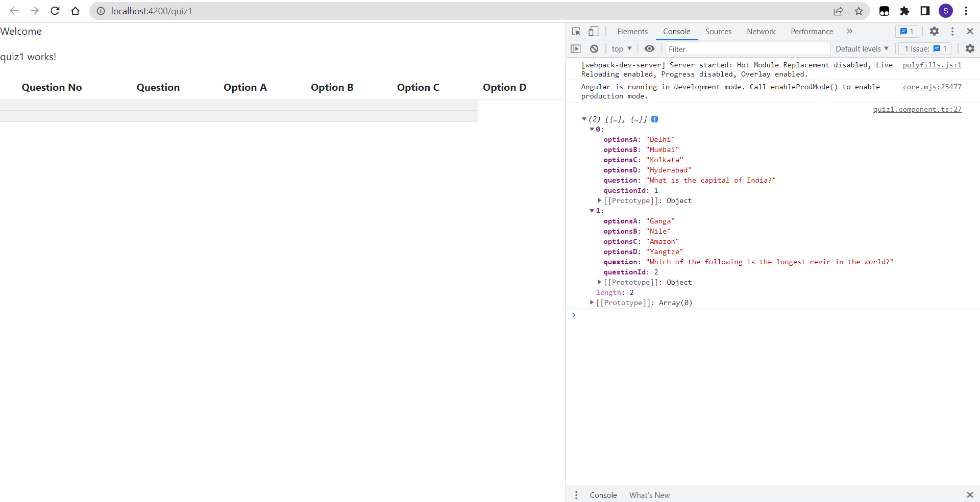Switch to the Performance tab
The image size is (980, 502).
click(x=812, y=32)
